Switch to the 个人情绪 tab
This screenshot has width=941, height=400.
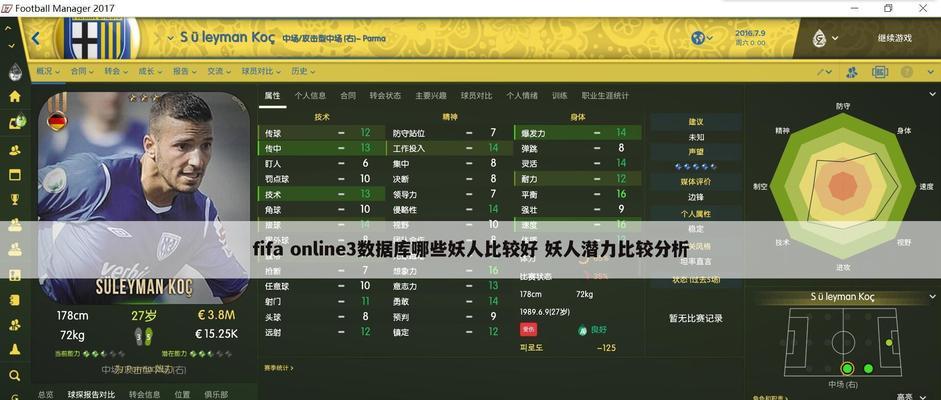pos(522,95)
